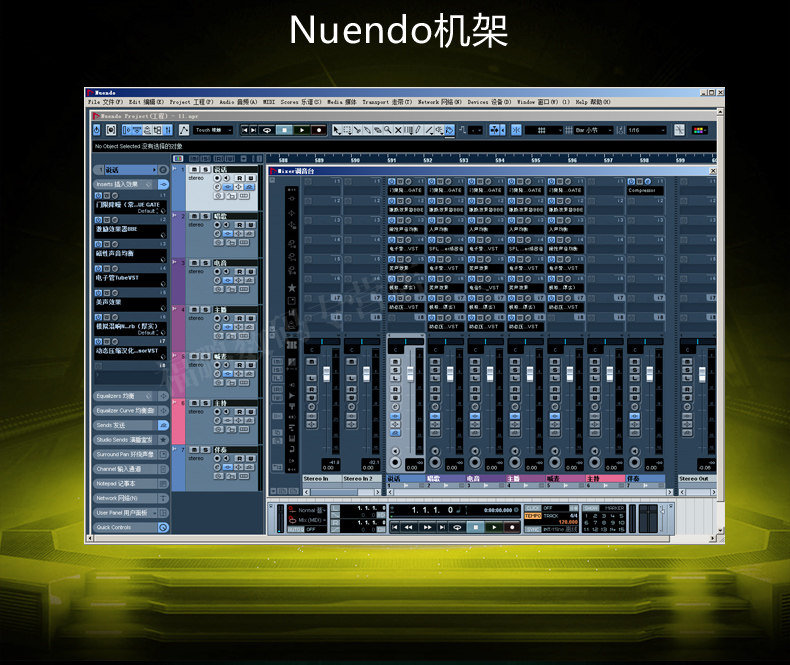Open the Devices 设备 menu
Screen dimensions: 790x665
coord(489,102)
